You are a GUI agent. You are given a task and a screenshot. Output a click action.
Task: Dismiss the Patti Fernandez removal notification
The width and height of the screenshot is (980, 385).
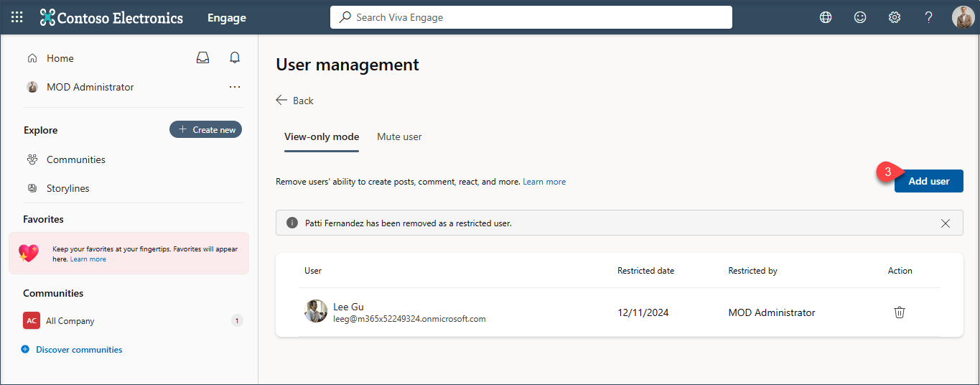click(x=946, y=223)
